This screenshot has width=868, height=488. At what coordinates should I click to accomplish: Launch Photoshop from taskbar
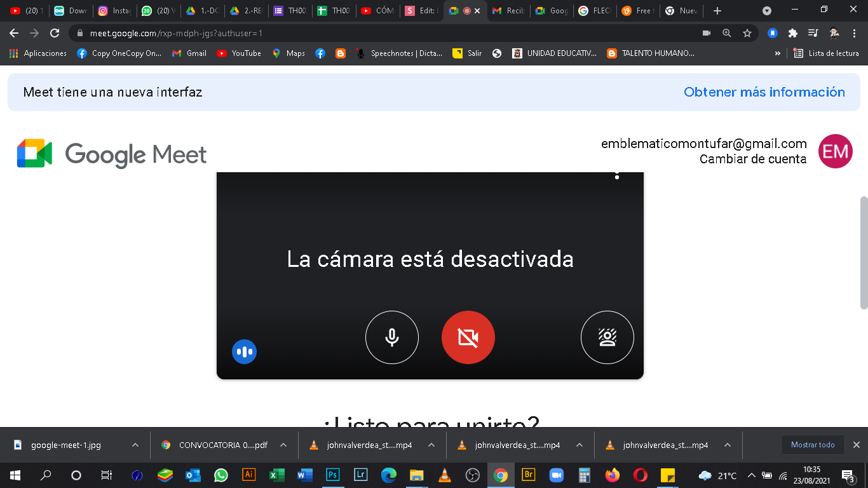coord(332,475)
